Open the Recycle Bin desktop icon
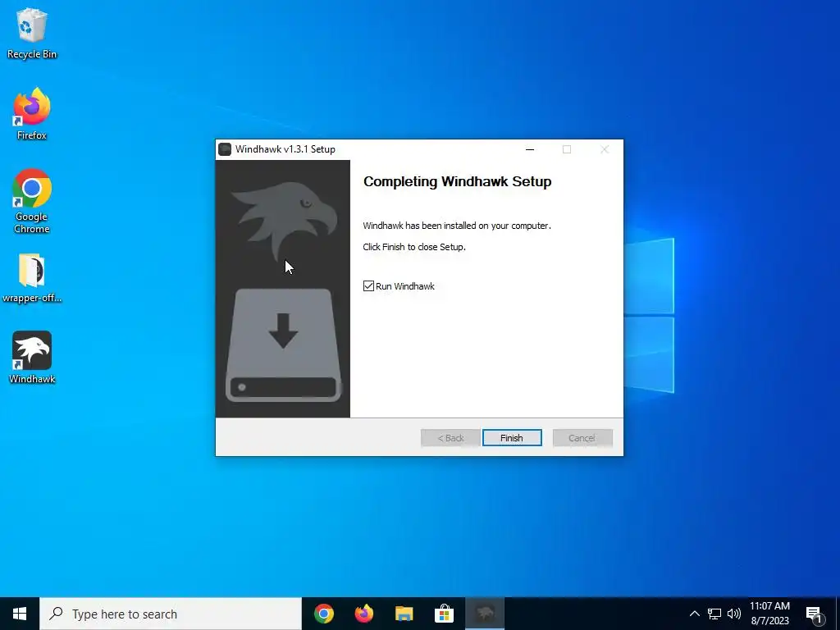840x630 pixels. tap(32, 33)
